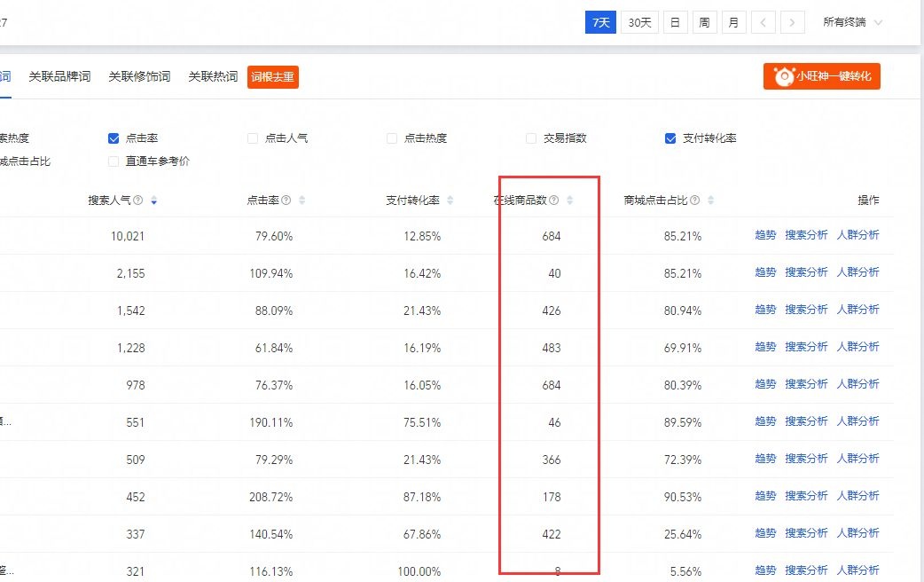Click 小旺神一键转化 button
This screenshot has height=582, width=924.
point(821,76)
